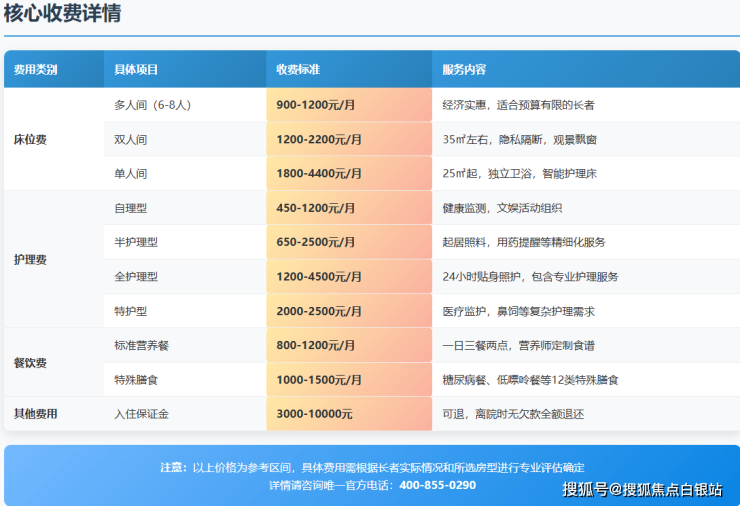Click the 1800-4400元/月 price cell
Image resolution: width=740 pixels, height=506 pixels.
click(x=319, y=173)
